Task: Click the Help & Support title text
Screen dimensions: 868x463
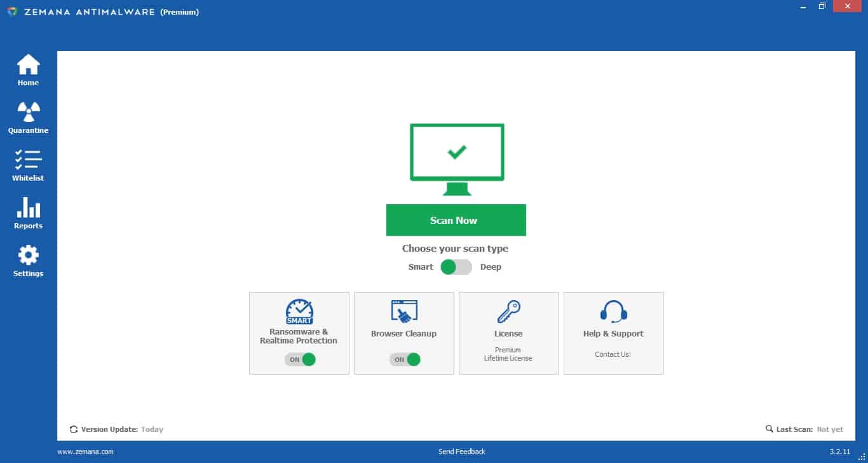Action: 613,334
